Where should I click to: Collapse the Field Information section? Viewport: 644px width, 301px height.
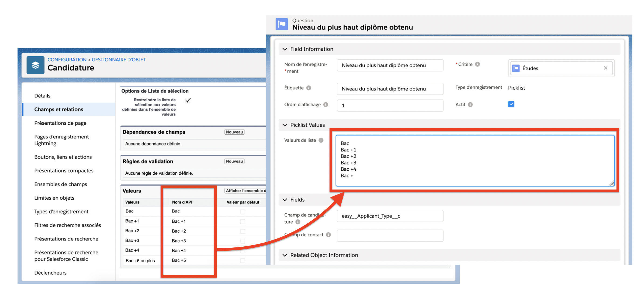[x=285, y=49]
